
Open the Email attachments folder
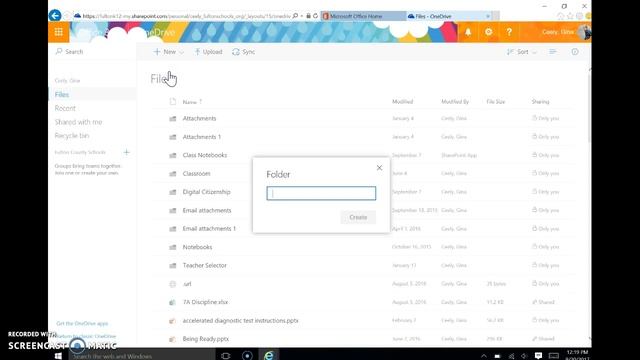[x=207, y=210]
